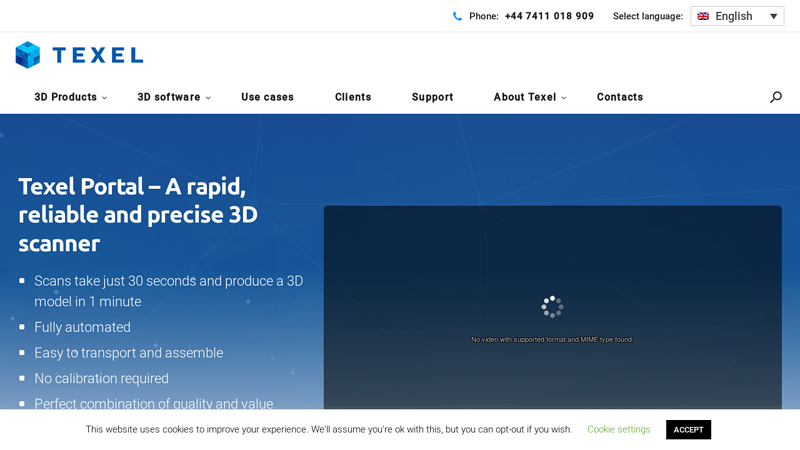
Task: Click the UK flag icon in language selector
Action: tap(703, 16)
